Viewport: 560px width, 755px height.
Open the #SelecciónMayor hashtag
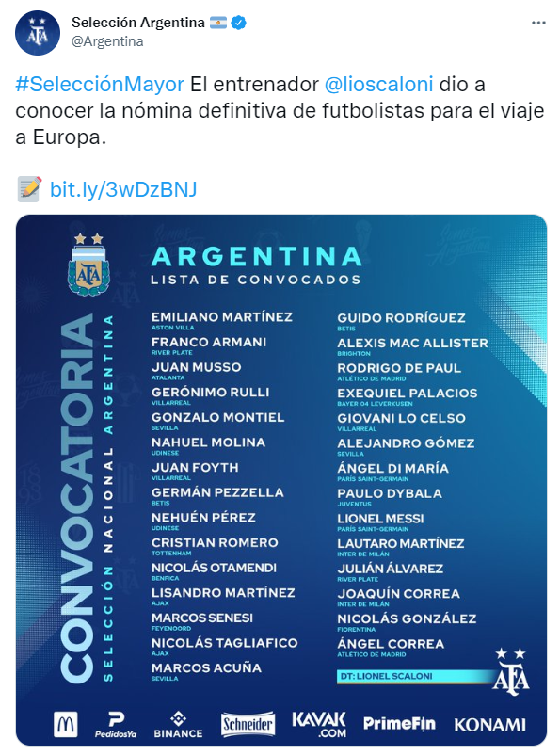pyautogui.click(x=100, y=85)
